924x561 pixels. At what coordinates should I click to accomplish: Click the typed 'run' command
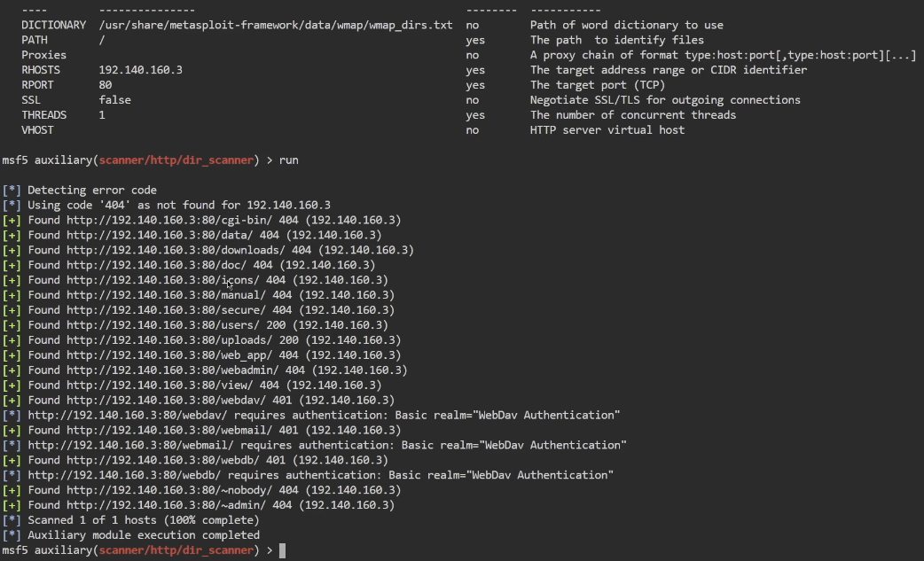click(289, 160)
